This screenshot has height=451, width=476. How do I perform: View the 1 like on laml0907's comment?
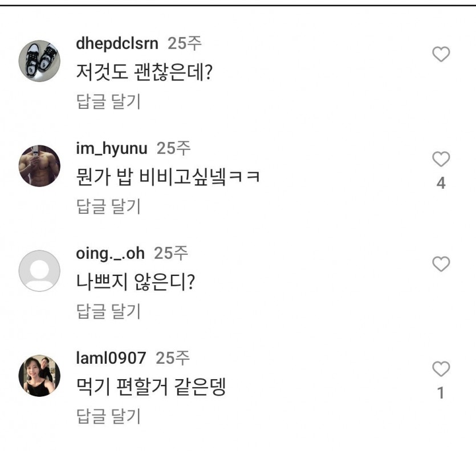[441, 393]
